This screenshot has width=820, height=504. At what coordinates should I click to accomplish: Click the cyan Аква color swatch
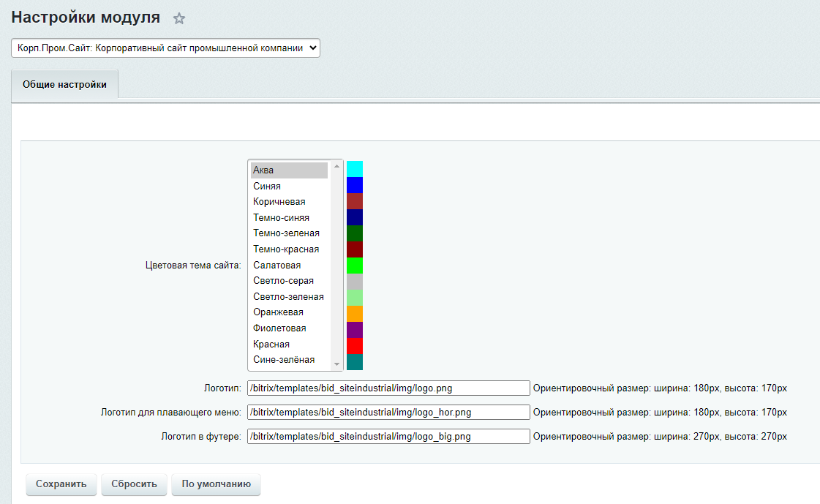click(x=355, y=169)
